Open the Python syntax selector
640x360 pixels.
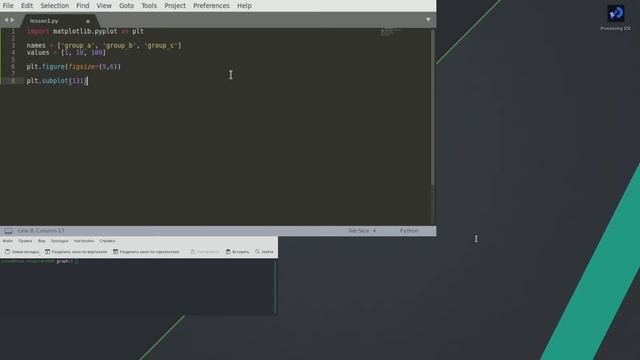pos(409,231)
